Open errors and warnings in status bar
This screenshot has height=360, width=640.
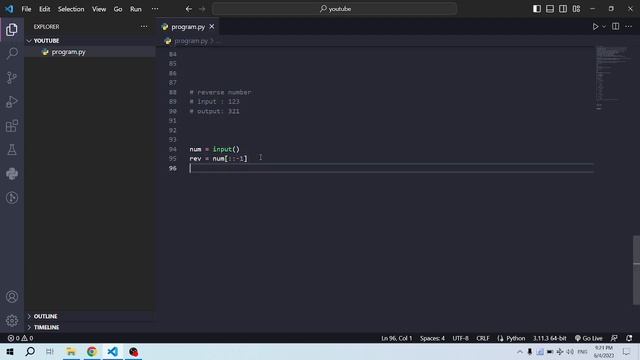20,338
